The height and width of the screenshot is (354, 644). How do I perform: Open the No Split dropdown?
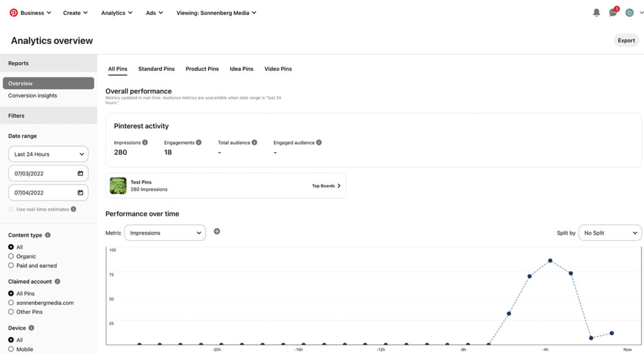(609, 233)
